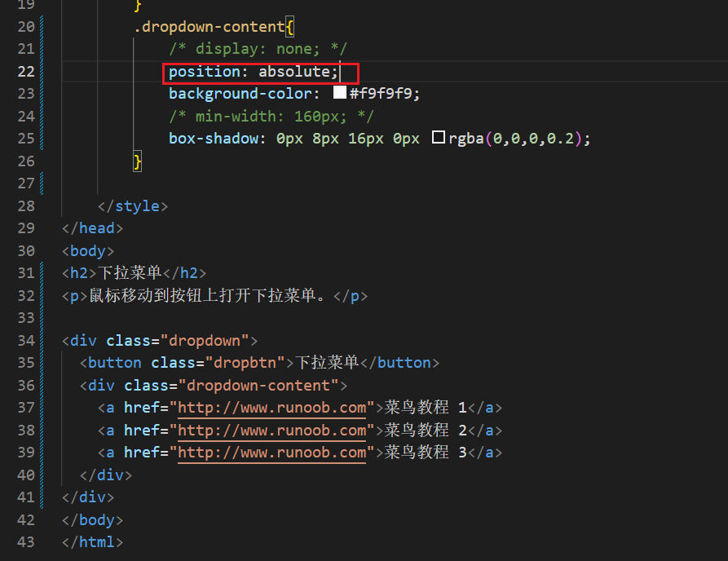728x561 pixels.
Task: Click the paragraph text 鼠标移动到按钮上打开下拉菜单
Action: pyautogui.click(x=208, y=295)
